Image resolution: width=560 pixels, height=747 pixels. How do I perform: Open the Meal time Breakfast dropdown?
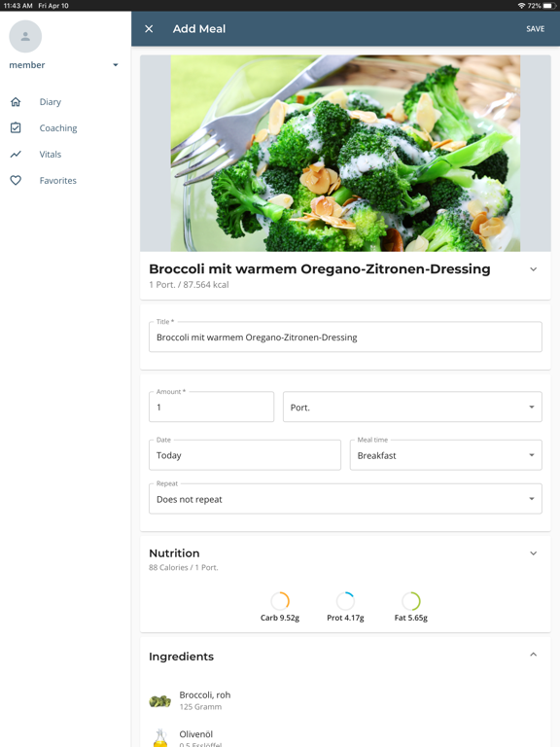click(x=445, y=455)
